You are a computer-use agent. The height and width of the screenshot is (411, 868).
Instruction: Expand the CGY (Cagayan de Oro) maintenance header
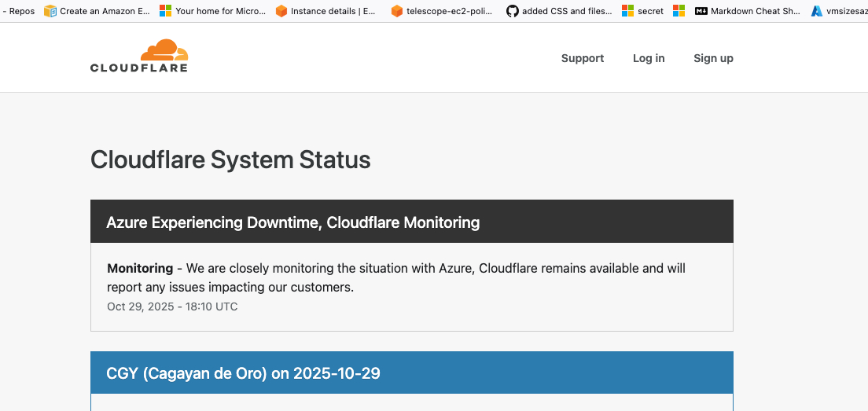[243, 373]
